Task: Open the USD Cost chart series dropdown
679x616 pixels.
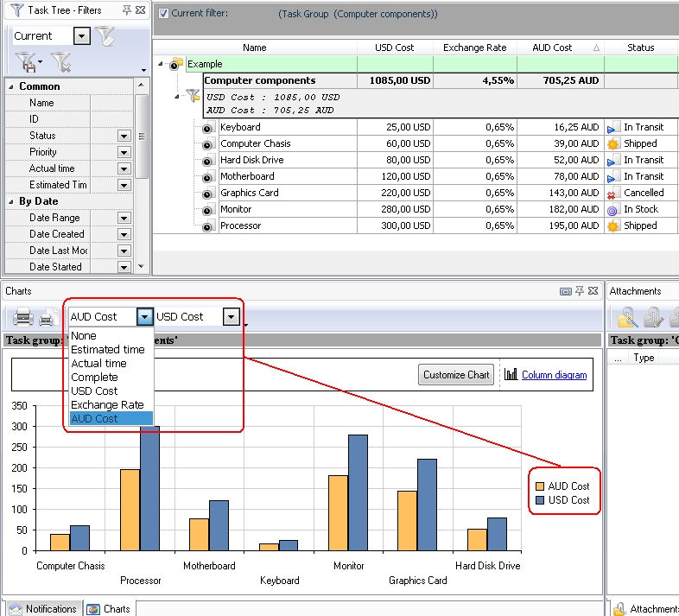Action: [x=231, y=317]
